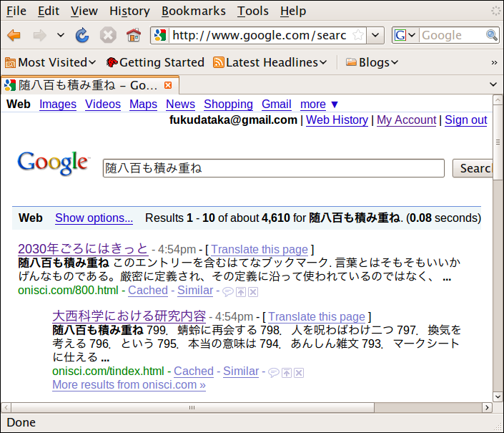Open the Home page icon

pyautogui.click(x=134, y=35)
